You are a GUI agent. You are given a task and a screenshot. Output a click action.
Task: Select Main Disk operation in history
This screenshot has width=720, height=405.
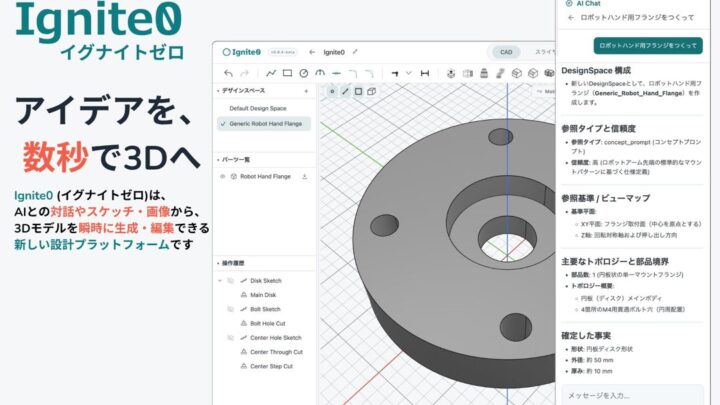[263, 295]
